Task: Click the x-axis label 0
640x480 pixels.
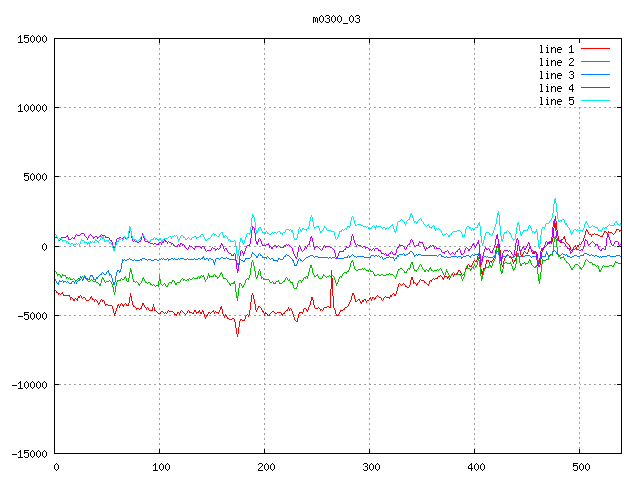Action: (56, 467)
